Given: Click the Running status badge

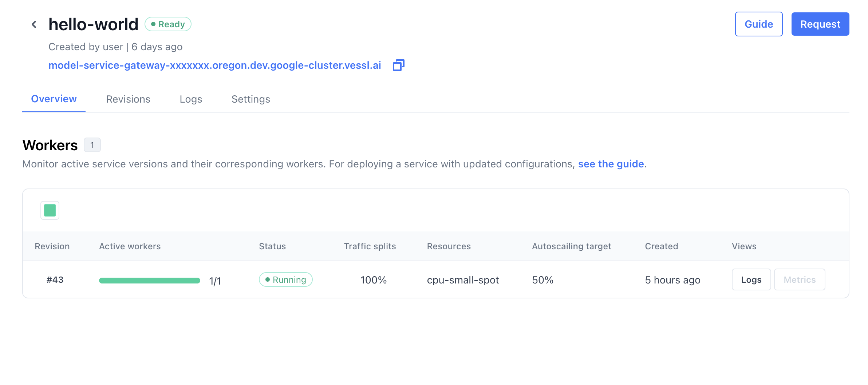Looking at the screenshot, I should click(x=286, y=280).
